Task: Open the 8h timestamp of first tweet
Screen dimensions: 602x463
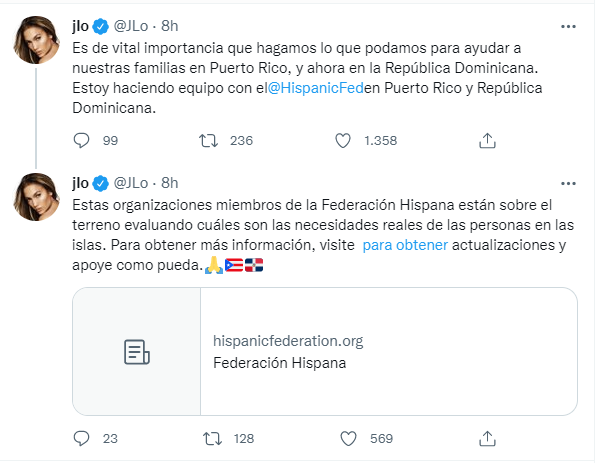Action: click(169, 23)
